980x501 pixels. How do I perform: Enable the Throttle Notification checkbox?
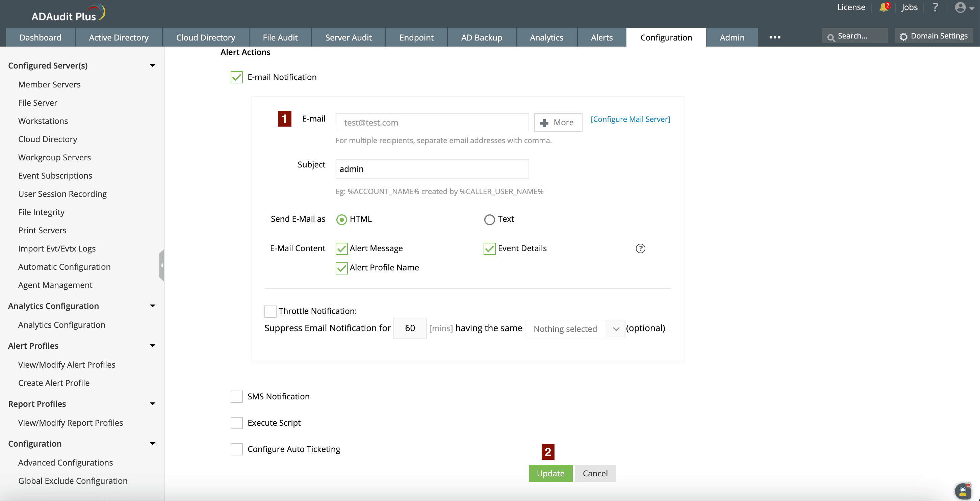click(270, 311)
